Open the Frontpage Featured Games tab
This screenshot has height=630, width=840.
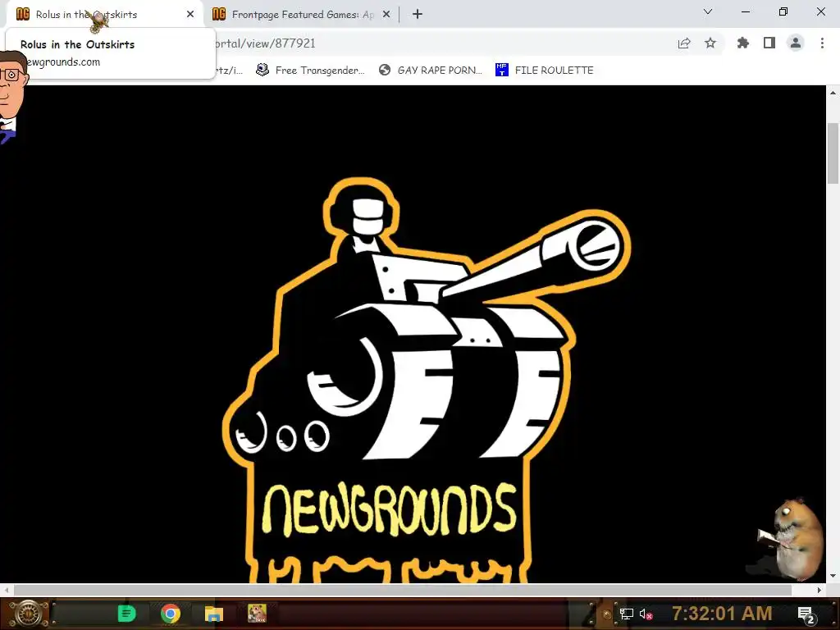click(302, 15)
